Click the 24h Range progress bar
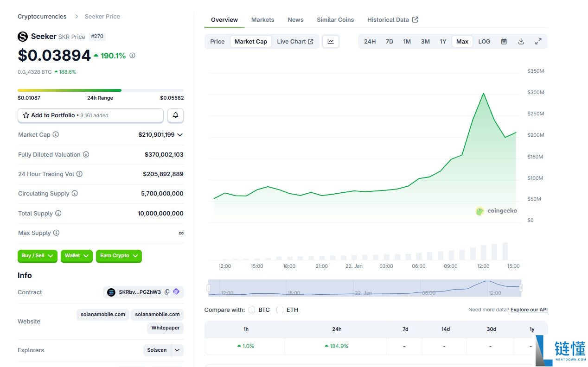This screenshot has height=367, width=588. point(101,90)
